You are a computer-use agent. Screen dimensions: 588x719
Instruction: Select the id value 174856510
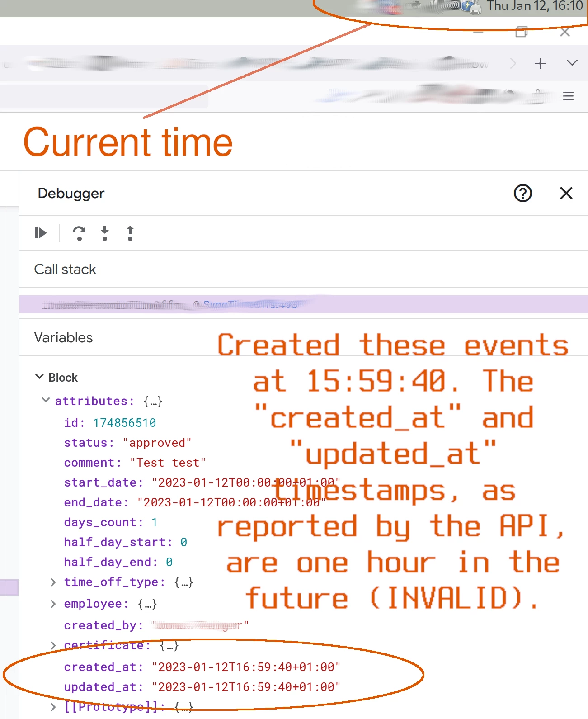[124, 423]
